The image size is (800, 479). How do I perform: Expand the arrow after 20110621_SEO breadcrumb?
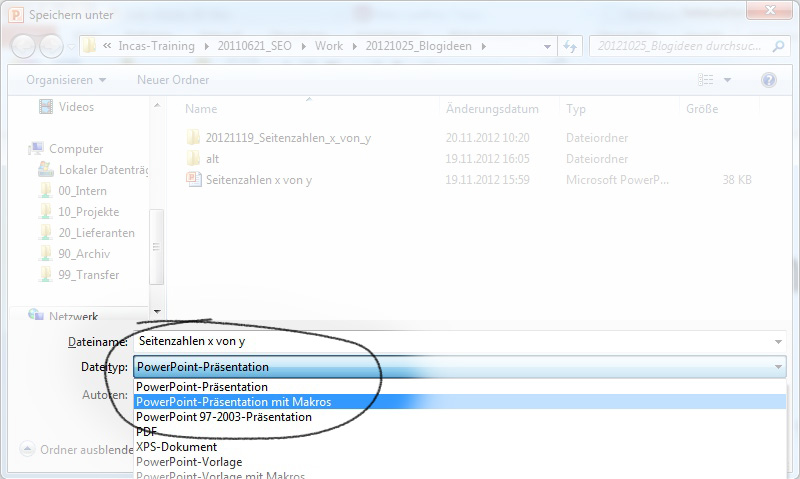pos(304,46)
